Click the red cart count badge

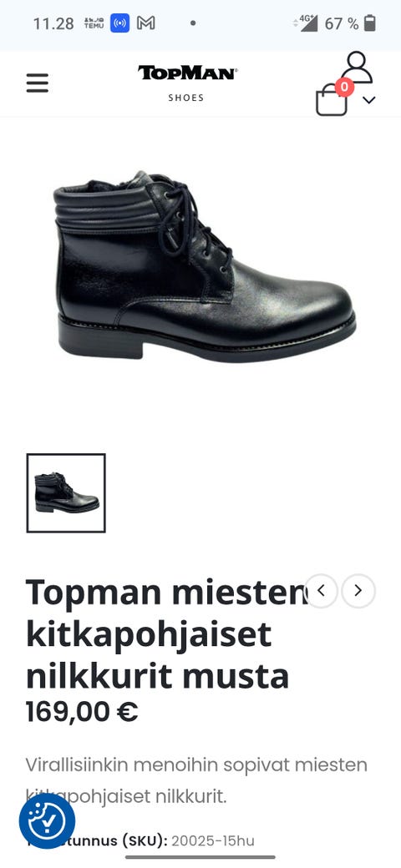(x=344, y=87)
